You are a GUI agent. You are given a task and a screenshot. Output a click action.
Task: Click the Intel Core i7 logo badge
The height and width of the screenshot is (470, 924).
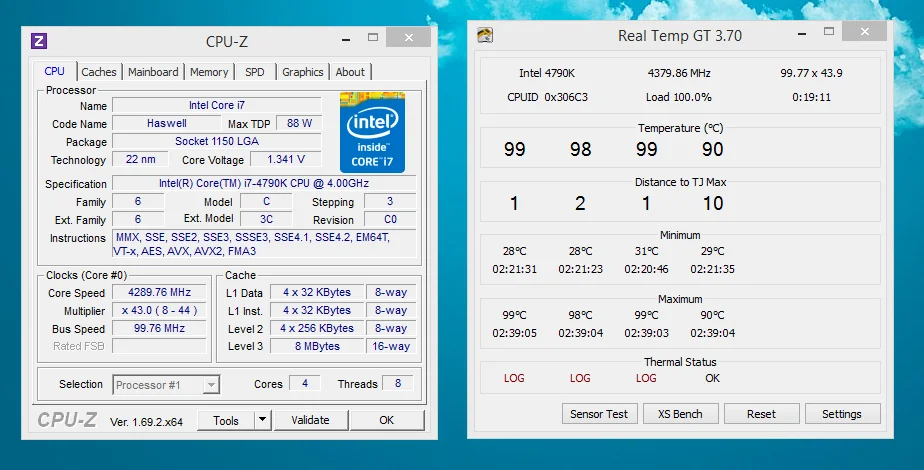click(x=372, y=132)
